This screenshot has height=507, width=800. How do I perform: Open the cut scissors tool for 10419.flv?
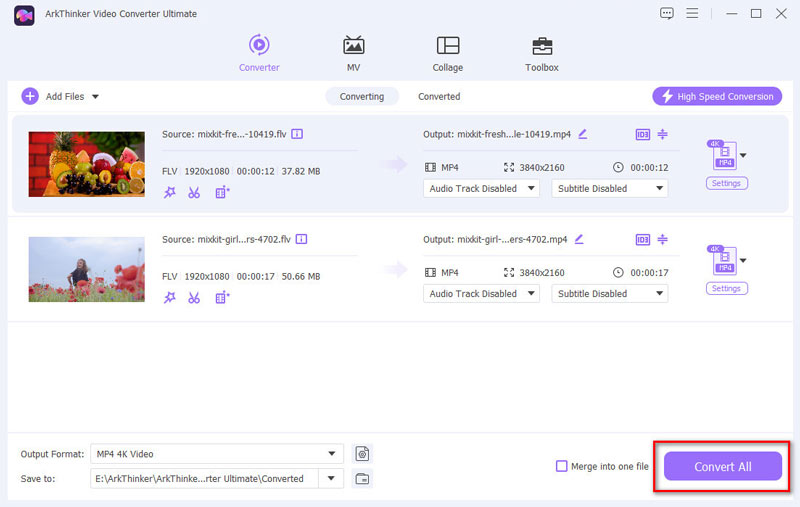[194, 192]
